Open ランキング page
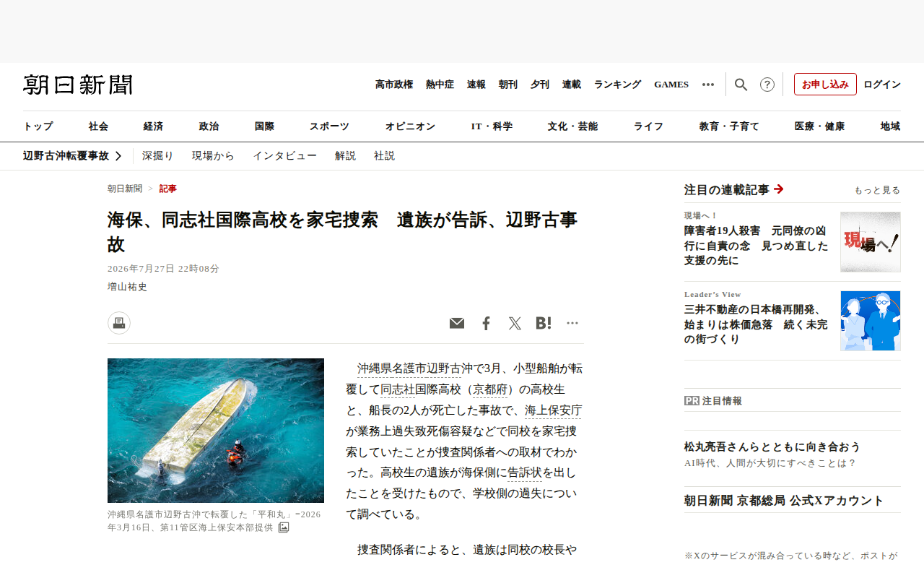This screenshot has height=578, width=924. click(617, 85)
